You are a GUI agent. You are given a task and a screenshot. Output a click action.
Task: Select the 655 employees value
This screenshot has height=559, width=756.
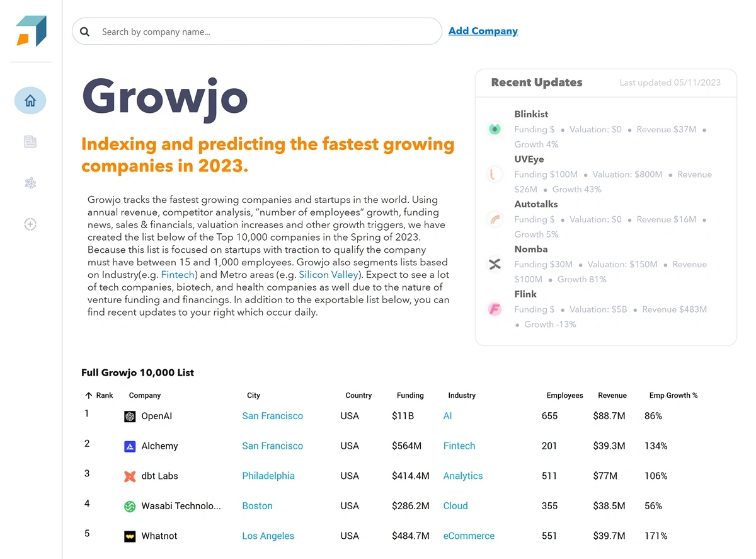tap(549, 416)
